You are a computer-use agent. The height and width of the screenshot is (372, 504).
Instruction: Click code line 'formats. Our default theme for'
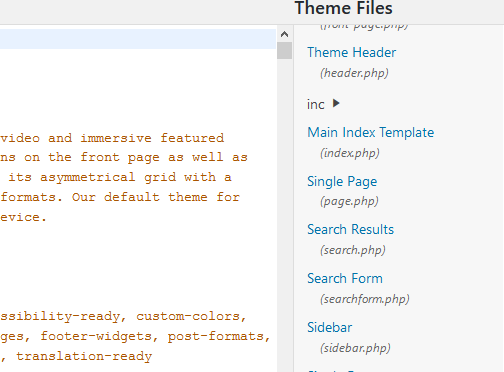pyautogui.click(x=120, y=197)
